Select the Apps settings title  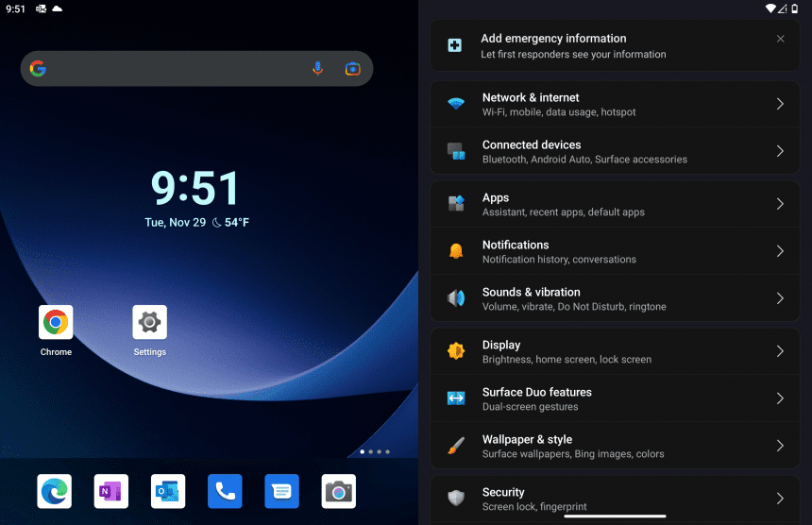click(496, 197)
